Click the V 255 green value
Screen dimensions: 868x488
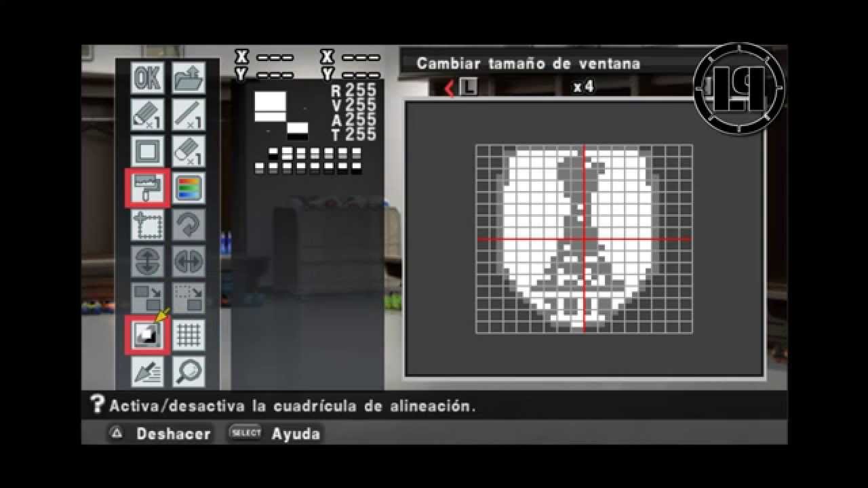coord(353,105)
